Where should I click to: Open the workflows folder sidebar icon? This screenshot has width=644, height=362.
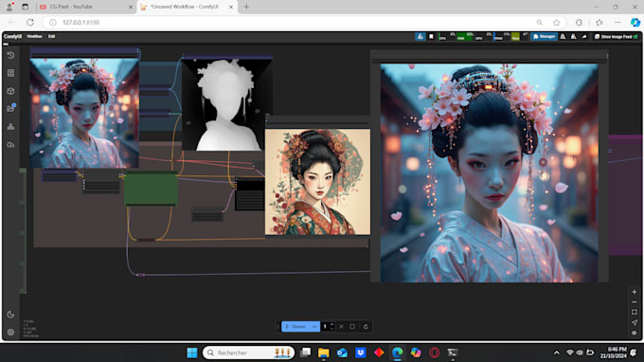10,108
